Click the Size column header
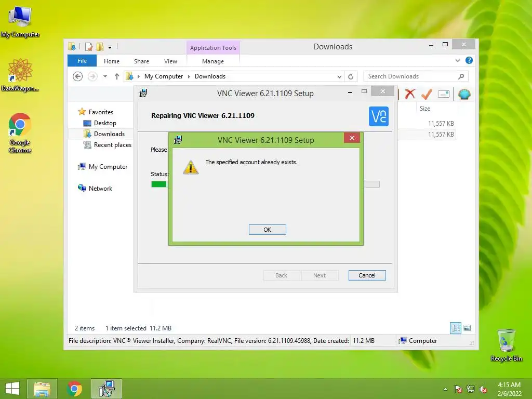The height and width of the screenshot is (399, 532). pos(424,109)
